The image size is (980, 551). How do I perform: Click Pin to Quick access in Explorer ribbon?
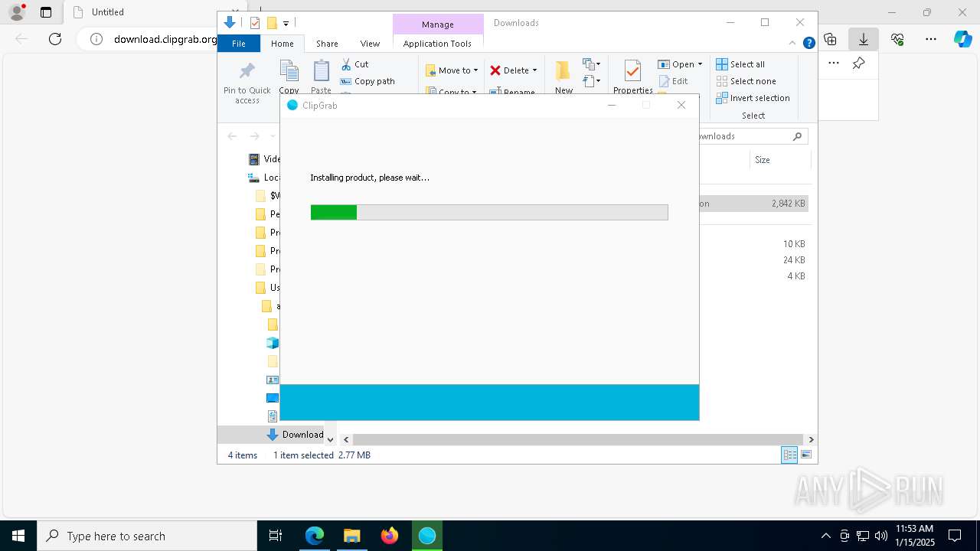pyautogui.click(x=247, y=83)
